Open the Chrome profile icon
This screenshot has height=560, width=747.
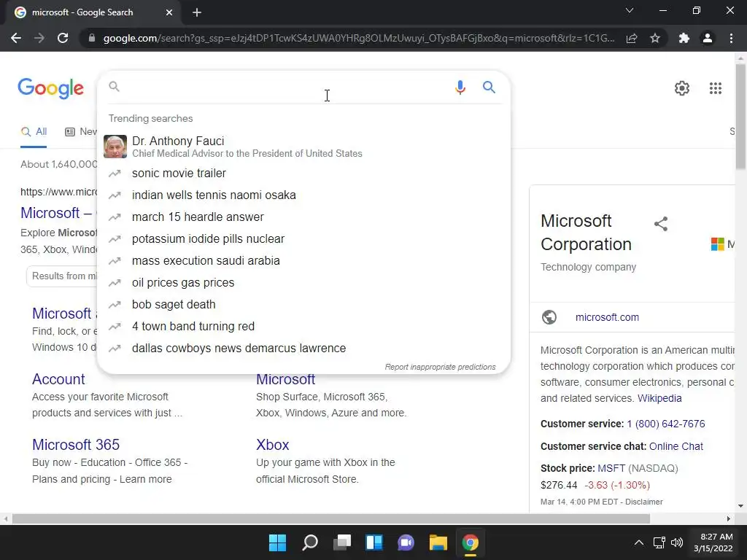708,38
